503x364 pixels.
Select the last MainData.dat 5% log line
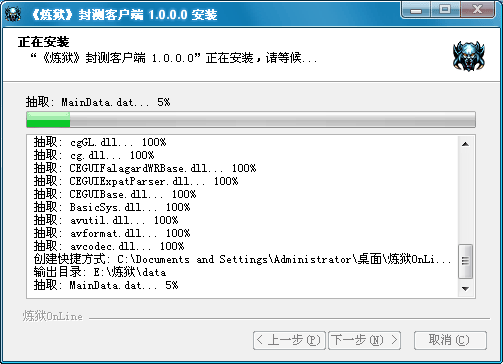point(106,285)
